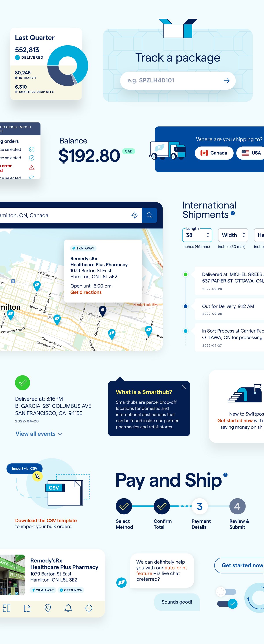Click the green Delivered timeline dot
Viewport: 264px width, 644px height.
pyautogui.click(x=185, y=275)
